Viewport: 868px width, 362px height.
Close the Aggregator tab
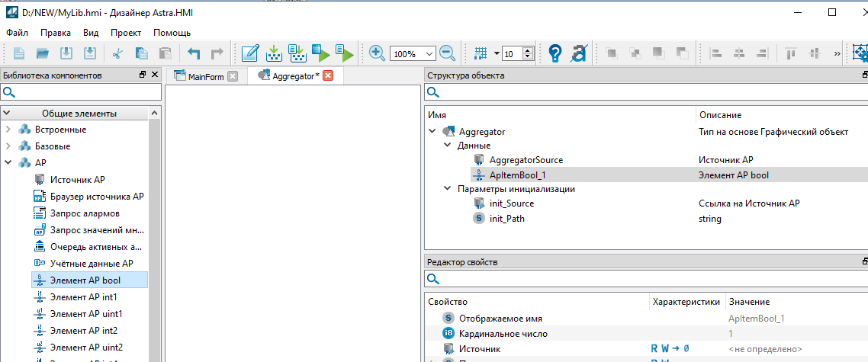pyautogui.click(x=328, y=75)
